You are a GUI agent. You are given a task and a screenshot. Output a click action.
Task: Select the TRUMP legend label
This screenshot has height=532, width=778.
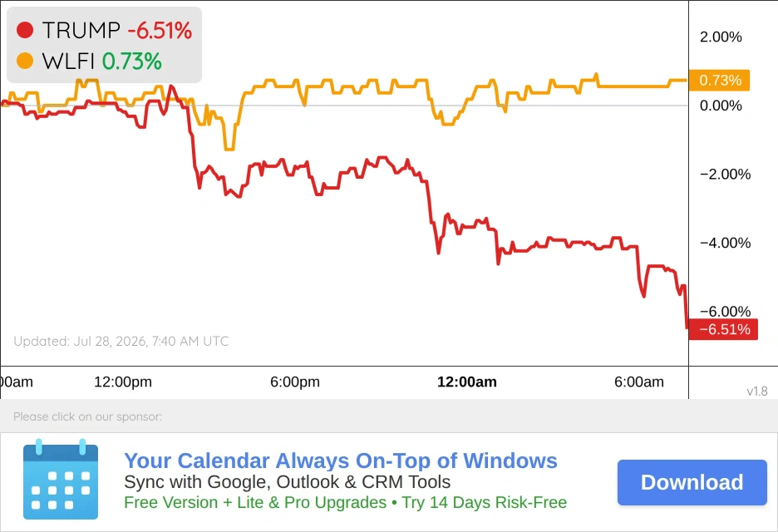tap(81, 30)
